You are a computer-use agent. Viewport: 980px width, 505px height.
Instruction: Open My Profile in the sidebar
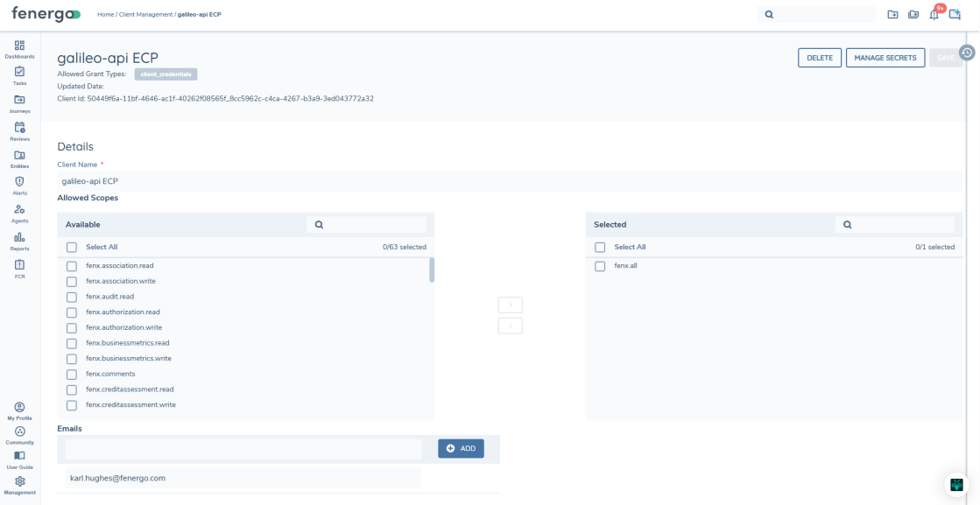click(x=19, y=407)
